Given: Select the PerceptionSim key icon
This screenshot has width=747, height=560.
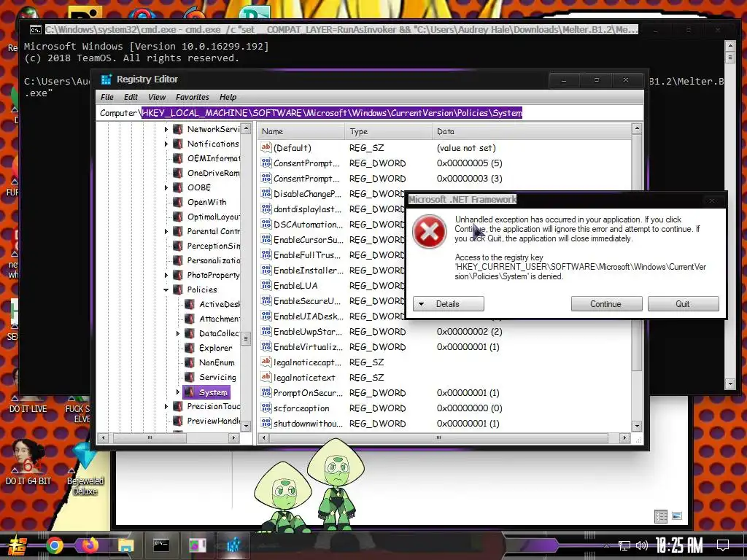Looking at the screenshot, I should [178, 246].
